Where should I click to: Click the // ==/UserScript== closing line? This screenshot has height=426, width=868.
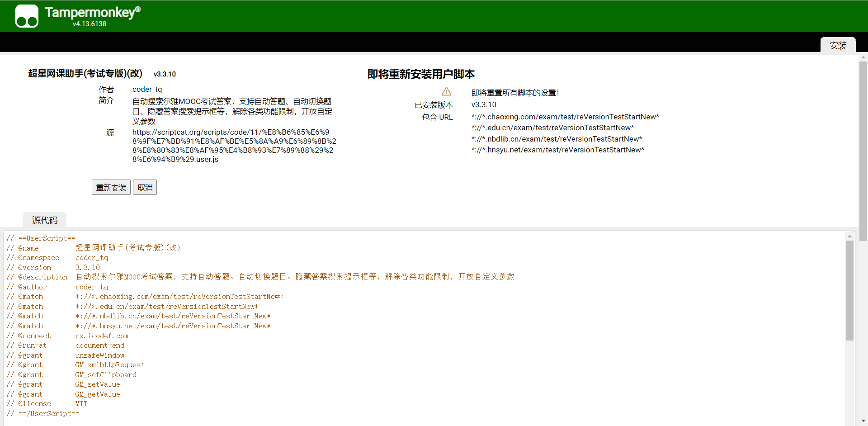click(43, 413)
